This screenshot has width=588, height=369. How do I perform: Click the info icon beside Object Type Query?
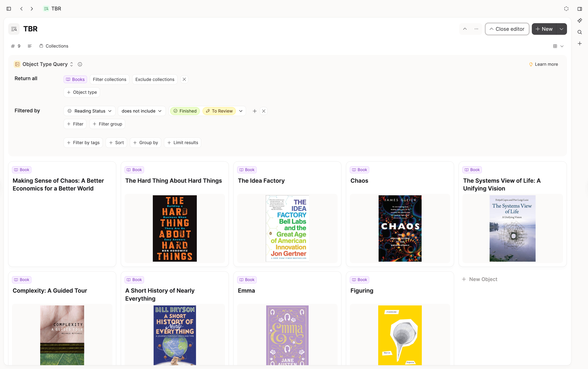point(80,64)
